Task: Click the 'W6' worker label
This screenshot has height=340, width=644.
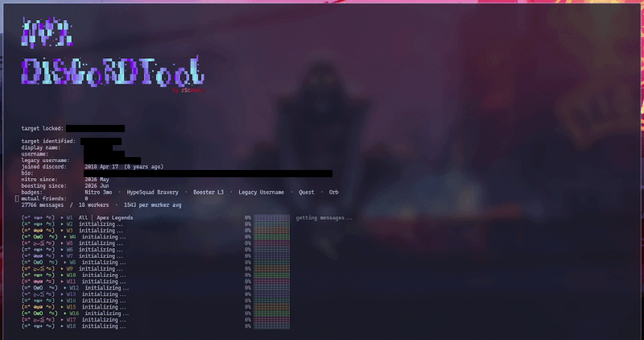Action: pyautogui.click(x=70, y=250)
